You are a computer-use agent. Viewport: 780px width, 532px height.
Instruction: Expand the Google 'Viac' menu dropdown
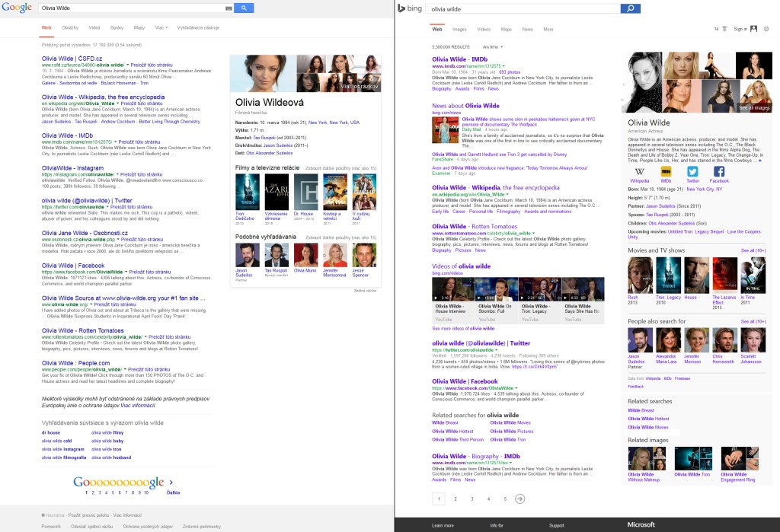click(x=161, y=27)
